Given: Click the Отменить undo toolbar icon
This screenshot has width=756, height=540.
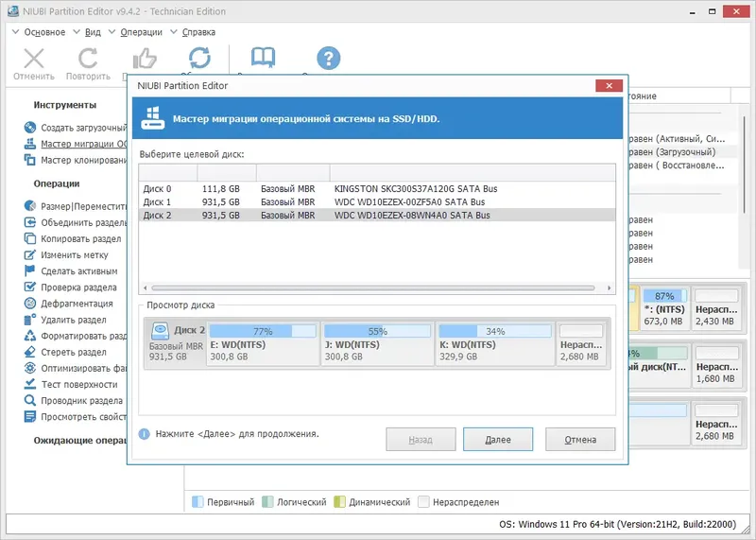Looking at the screenshot, I should point(34,59).
